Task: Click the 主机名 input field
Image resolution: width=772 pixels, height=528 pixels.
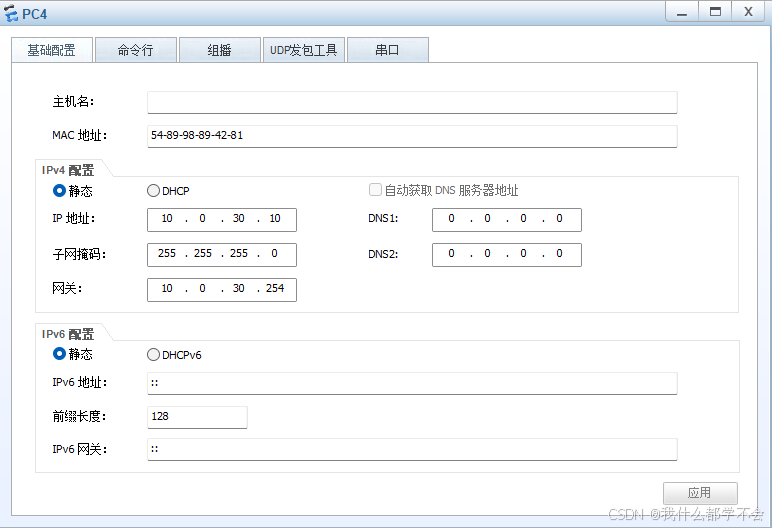Action: point(412,102)
